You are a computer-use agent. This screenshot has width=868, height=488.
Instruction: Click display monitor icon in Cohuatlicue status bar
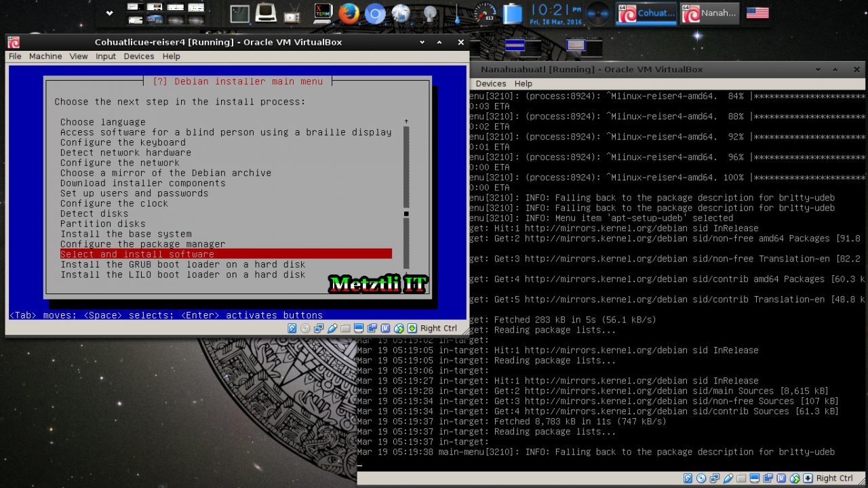[359, 328]
